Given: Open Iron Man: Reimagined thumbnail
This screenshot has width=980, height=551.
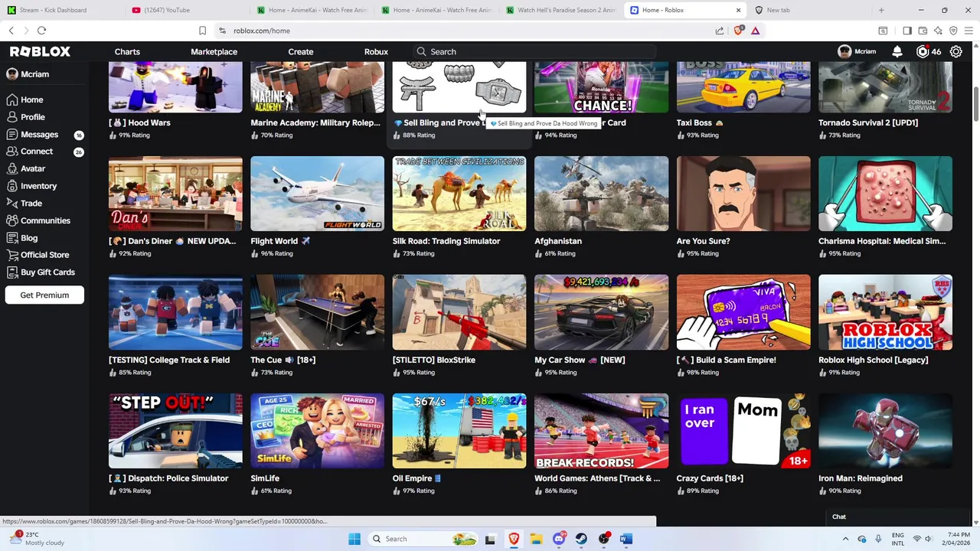Looking at the screenshot, I should click(885, 431).
